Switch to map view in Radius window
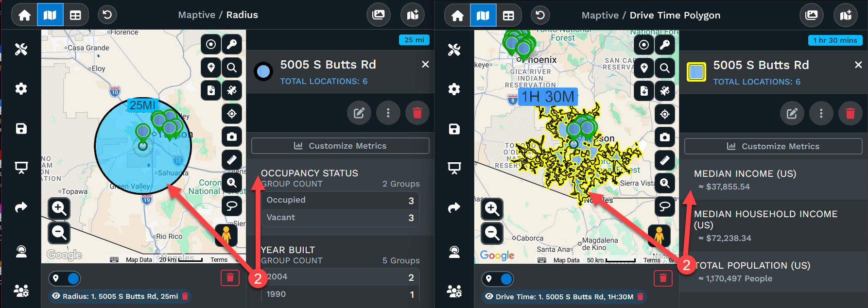The width and height of the screenshot is (868, 308). [x=50, y=15]
